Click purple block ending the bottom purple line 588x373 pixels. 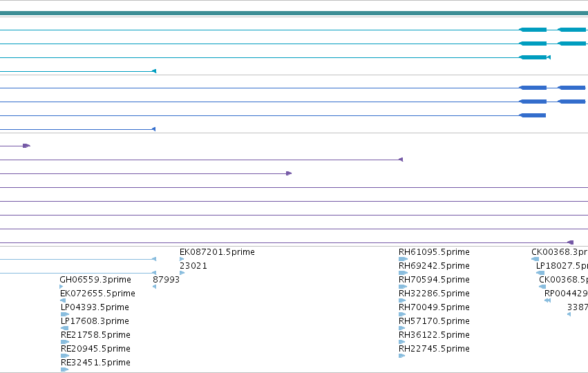point(570,242)
